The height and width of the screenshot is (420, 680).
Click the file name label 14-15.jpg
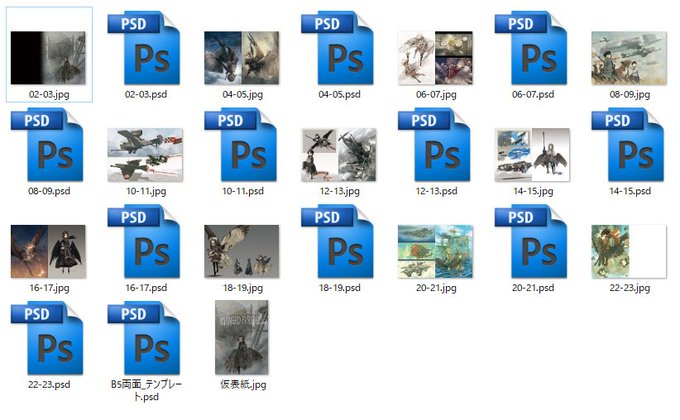coord(533,191)
